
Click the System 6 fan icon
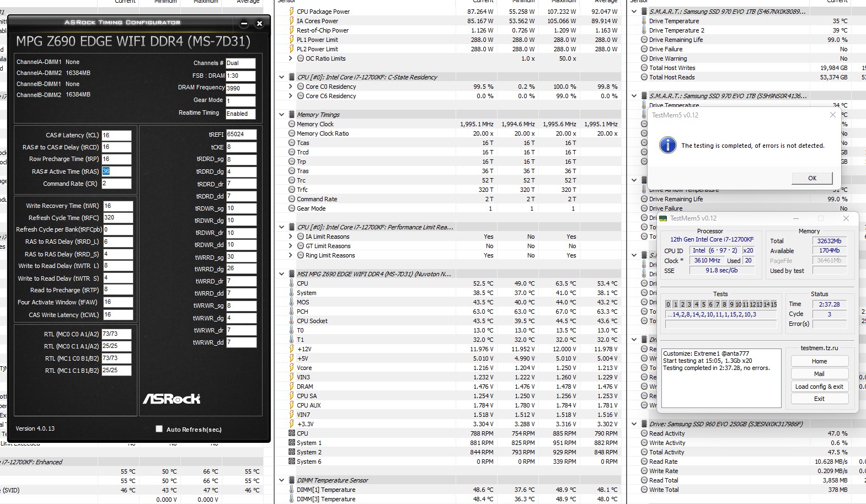(292, 462)
